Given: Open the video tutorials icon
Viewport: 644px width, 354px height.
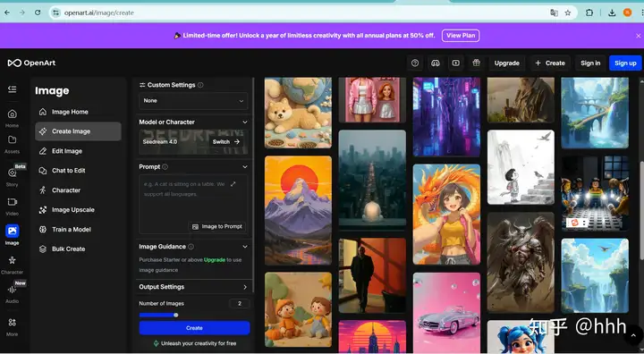Looking at the screenshot, I should [456, 63].
